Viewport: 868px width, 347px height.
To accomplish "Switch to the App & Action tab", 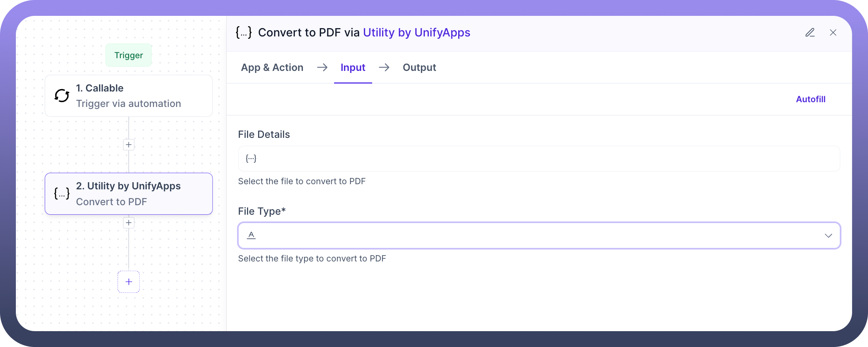I will 272,68.
